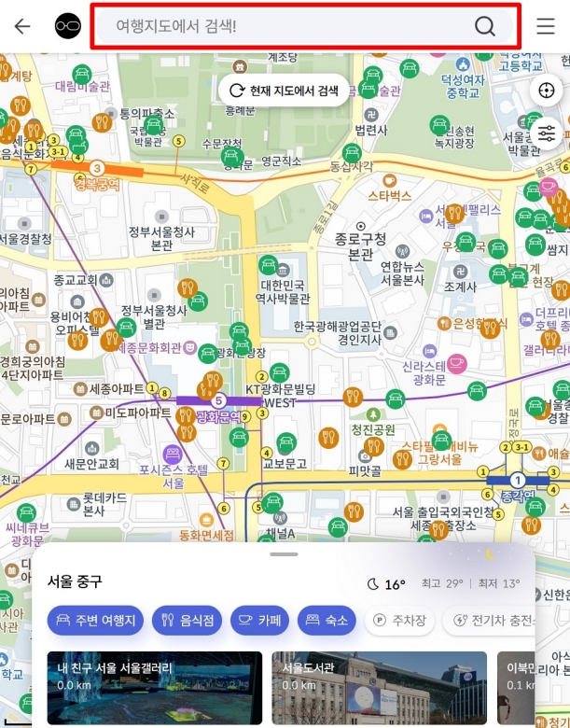View 16° current weather
Screen dimensions: 570x728
pyautogui.click(x=386, y=583)
